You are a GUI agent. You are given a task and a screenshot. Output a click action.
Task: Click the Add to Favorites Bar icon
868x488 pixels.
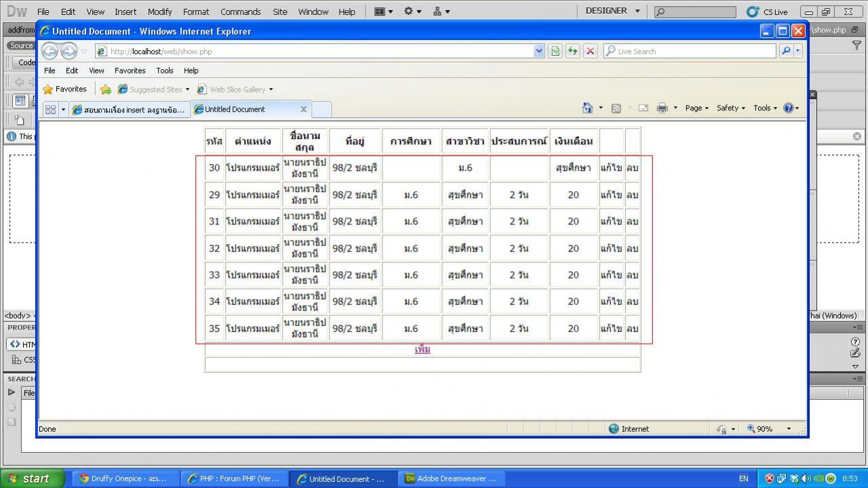[106, 89]
